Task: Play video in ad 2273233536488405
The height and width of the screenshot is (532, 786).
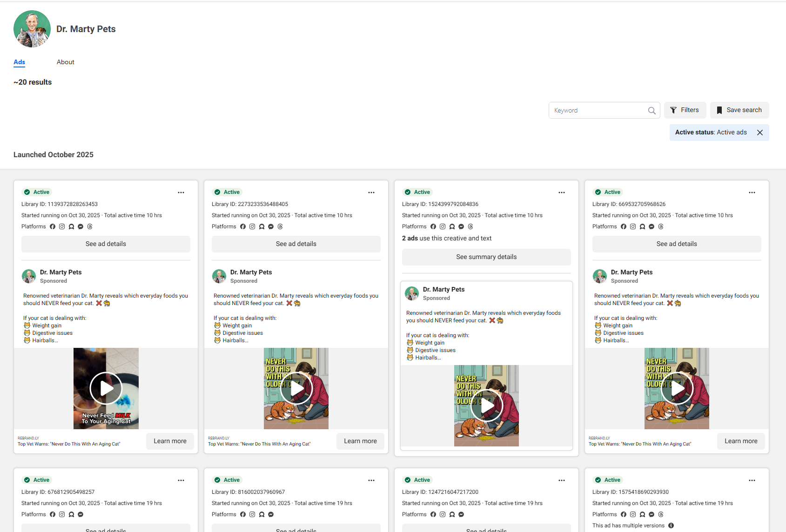Action: click(296, 388)
